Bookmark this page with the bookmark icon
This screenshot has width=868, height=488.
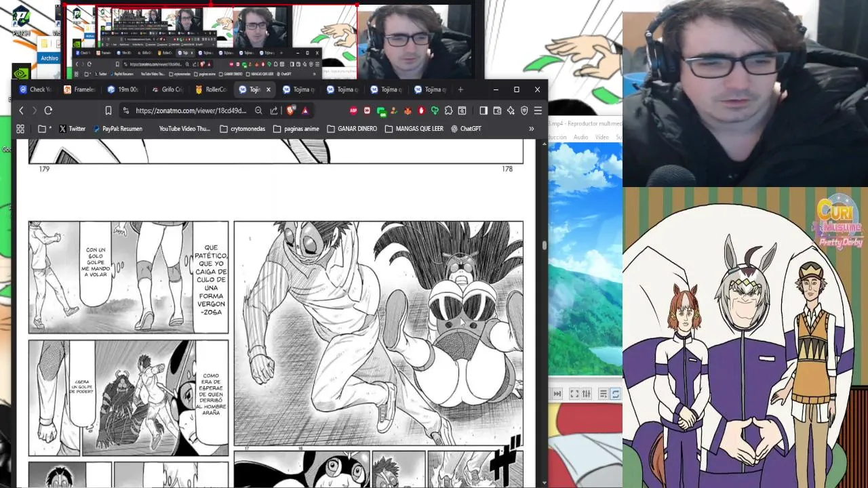click(108, 110)
